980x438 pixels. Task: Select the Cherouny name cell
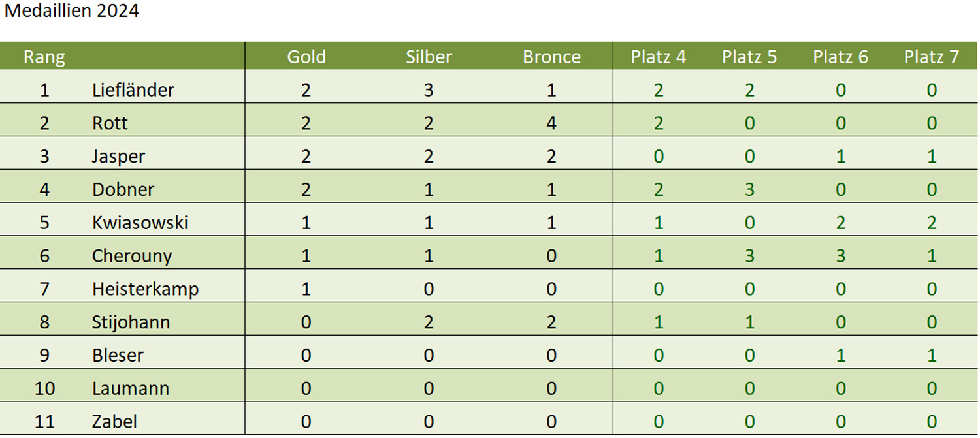[132, 255]
